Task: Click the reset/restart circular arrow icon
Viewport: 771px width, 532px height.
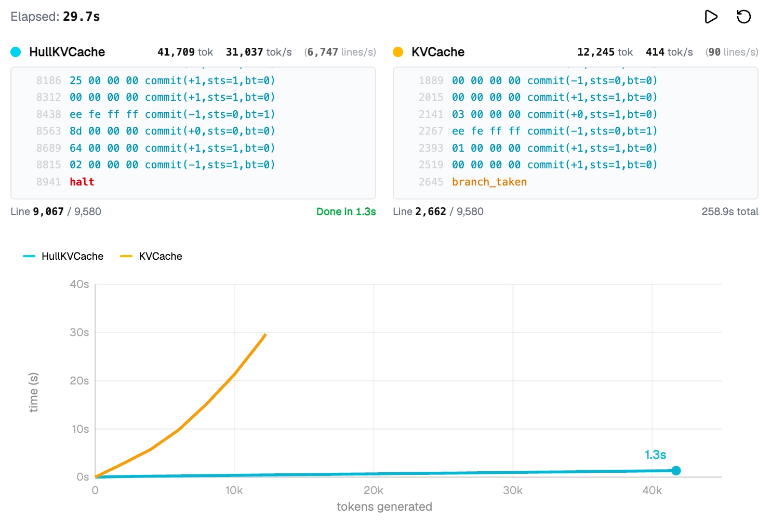Action: click(743, 17)
